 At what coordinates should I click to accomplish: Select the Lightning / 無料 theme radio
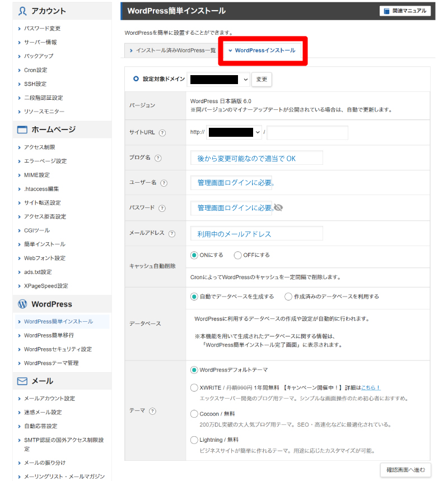pos(194,440)
